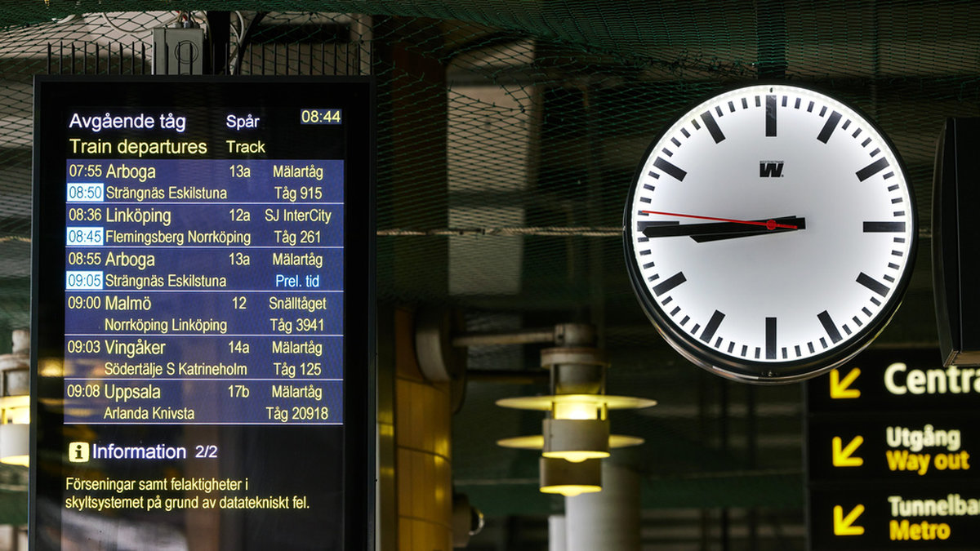Click track 12 for Malmö

238,303
